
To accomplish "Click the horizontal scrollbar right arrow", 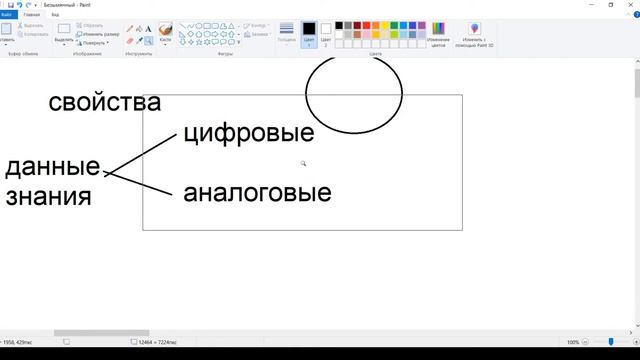I will pos(631,333).
